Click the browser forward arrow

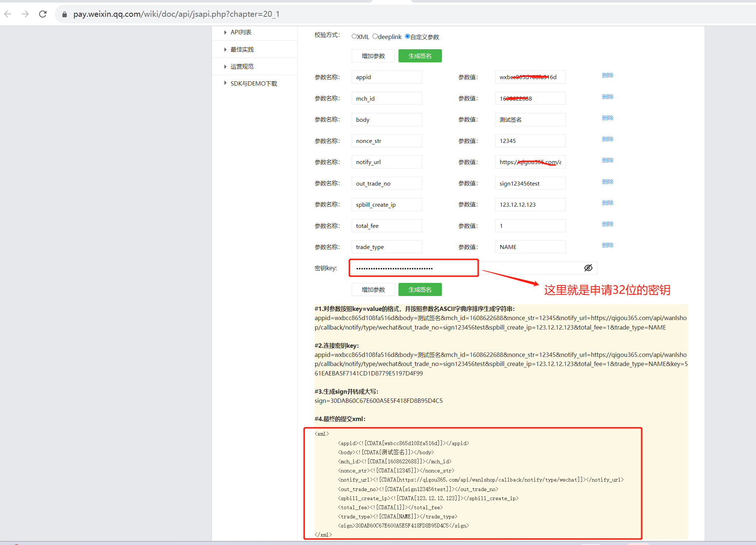pos(25,14)
